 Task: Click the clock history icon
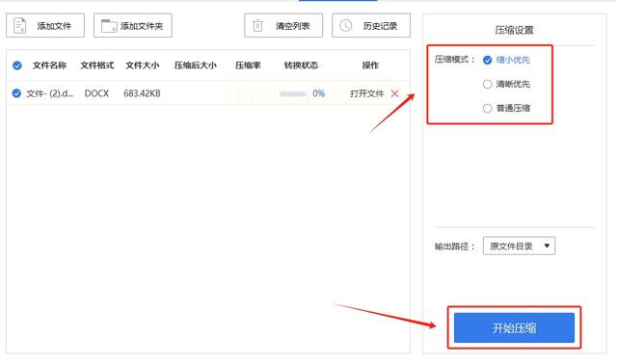point(345,26)
